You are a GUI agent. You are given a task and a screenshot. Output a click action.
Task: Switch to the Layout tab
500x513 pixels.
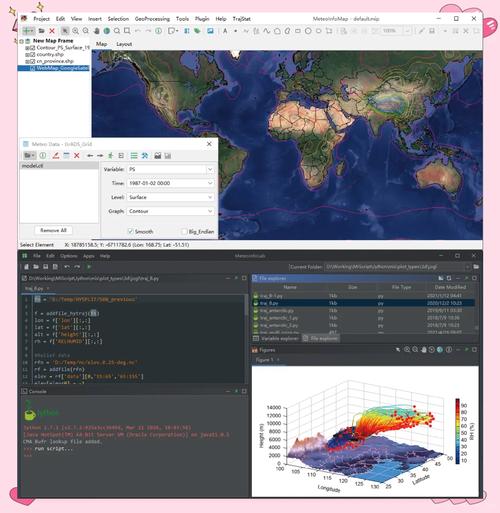click(124, 44)
